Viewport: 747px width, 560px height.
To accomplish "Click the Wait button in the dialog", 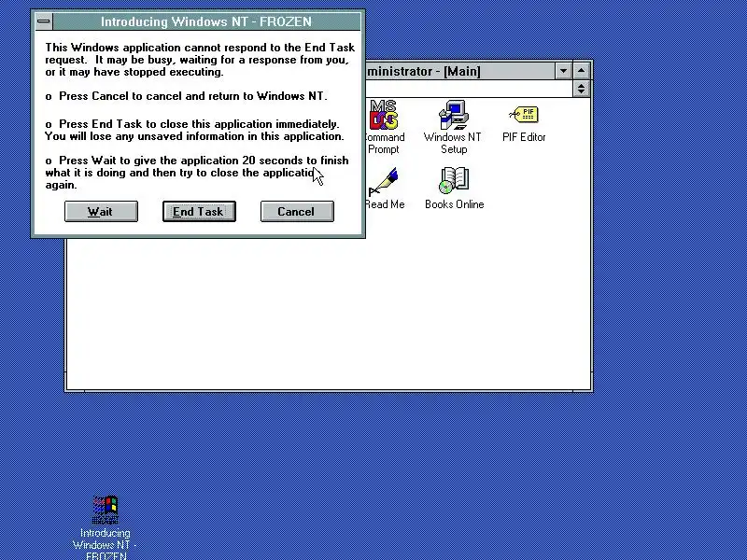I will pos(101,212).
